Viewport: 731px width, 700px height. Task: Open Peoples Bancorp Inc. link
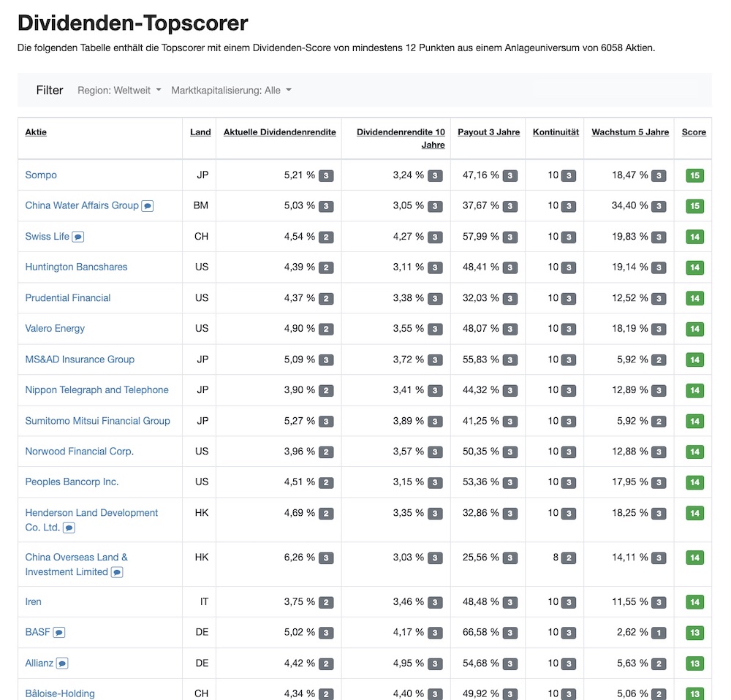click(x=72, y=482)
